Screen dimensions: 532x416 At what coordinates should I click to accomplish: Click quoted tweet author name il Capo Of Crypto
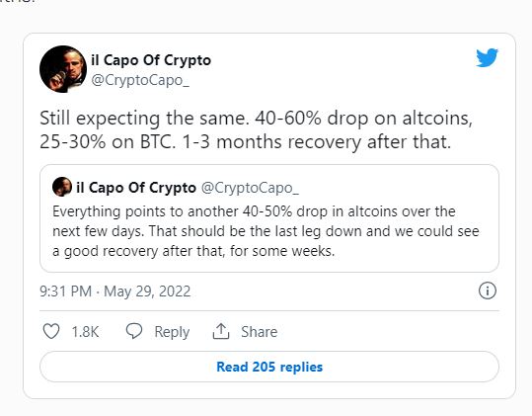[x=136, y=188]
